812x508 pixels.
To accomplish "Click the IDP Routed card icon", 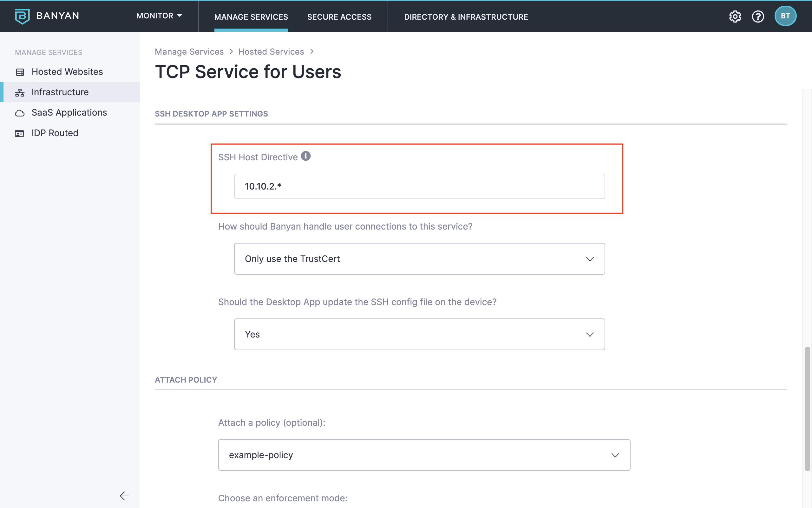I will [20, 133].
